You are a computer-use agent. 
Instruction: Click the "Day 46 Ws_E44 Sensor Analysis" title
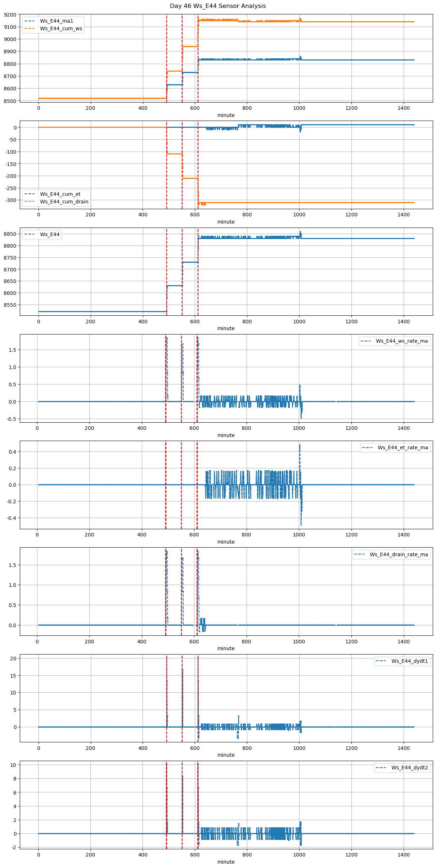[x=218, y=6]
